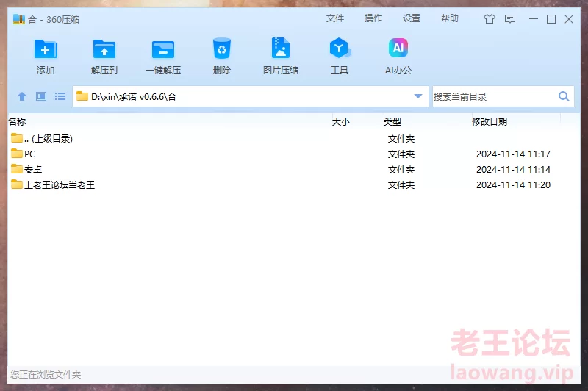Click date '2024-11-14 11:17' of PC row
This screenshot has height=391, width=588.
(x=513, y=154)
